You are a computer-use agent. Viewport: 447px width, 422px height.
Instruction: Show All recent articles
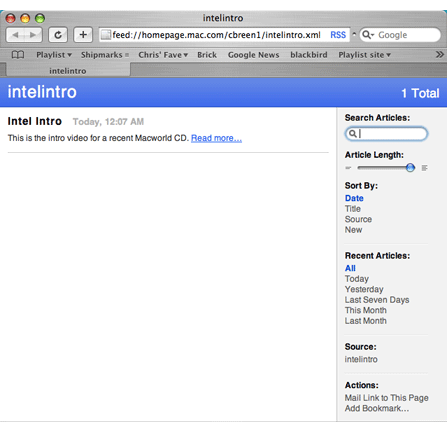click(x=350, y=268)
